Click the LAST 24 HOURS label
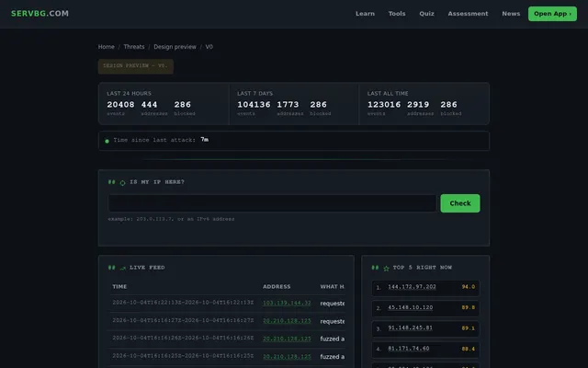588x368 pixels. 129,94
